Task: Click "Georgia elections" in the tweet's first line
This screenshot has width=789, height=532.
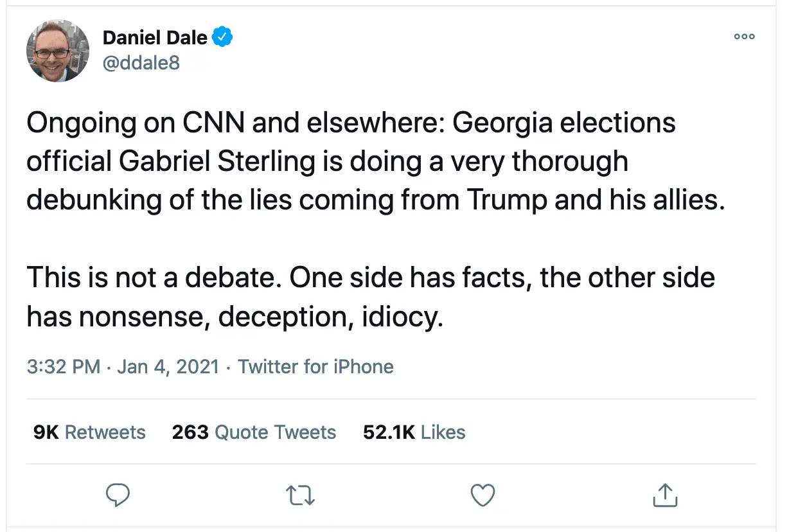Action: pyautogui.click(x=564, y=123)
